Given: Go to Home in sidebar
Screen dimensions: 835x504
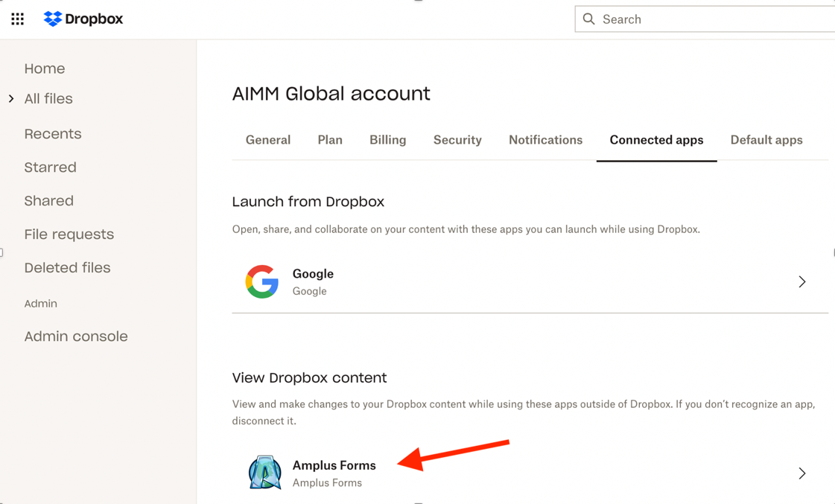Looking at the screenshot, I should pyautogui.click(x=45, y=68).
